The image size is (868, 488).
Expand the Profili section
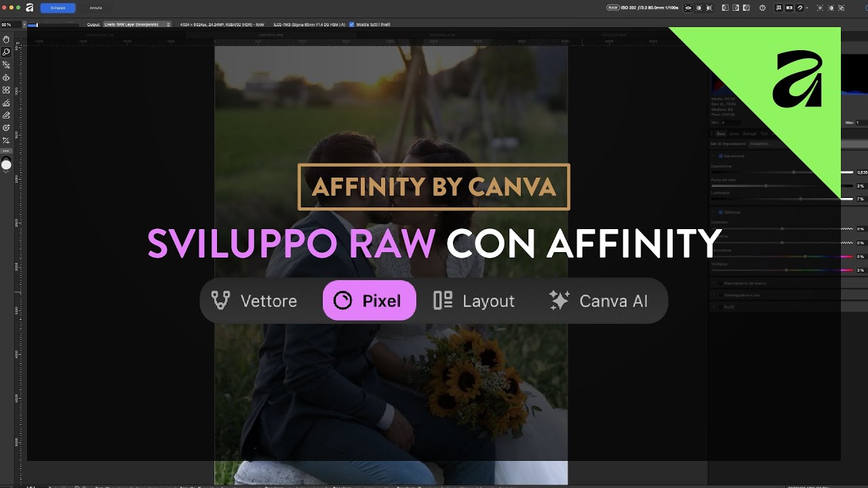713,307
